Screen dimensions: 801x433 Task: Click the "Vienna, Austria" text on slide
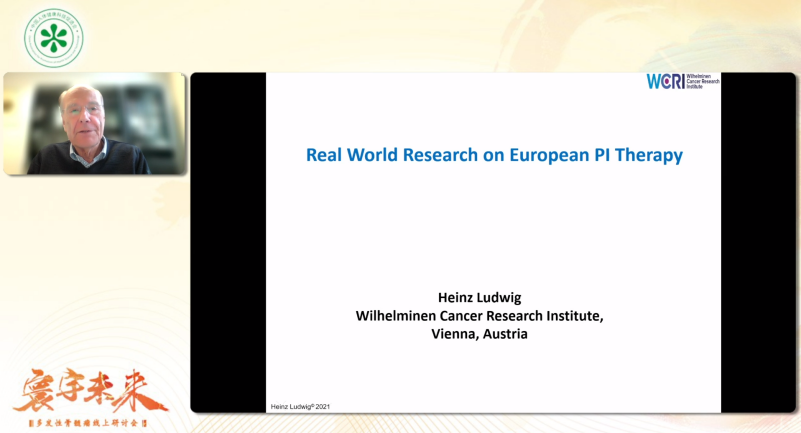tap(479, 334)
